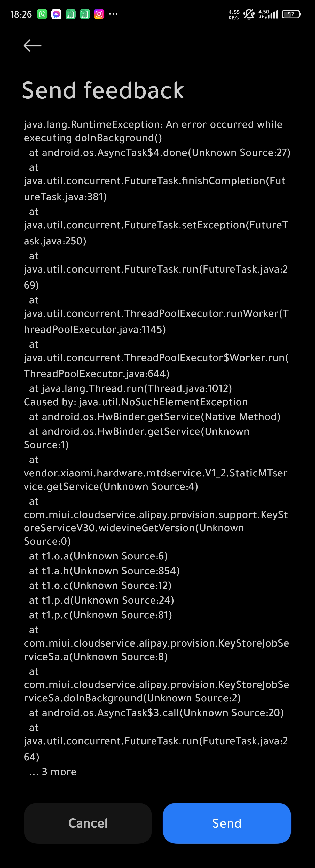Tap the 4.55 KB/s network speed indicator

click(234, 14)
